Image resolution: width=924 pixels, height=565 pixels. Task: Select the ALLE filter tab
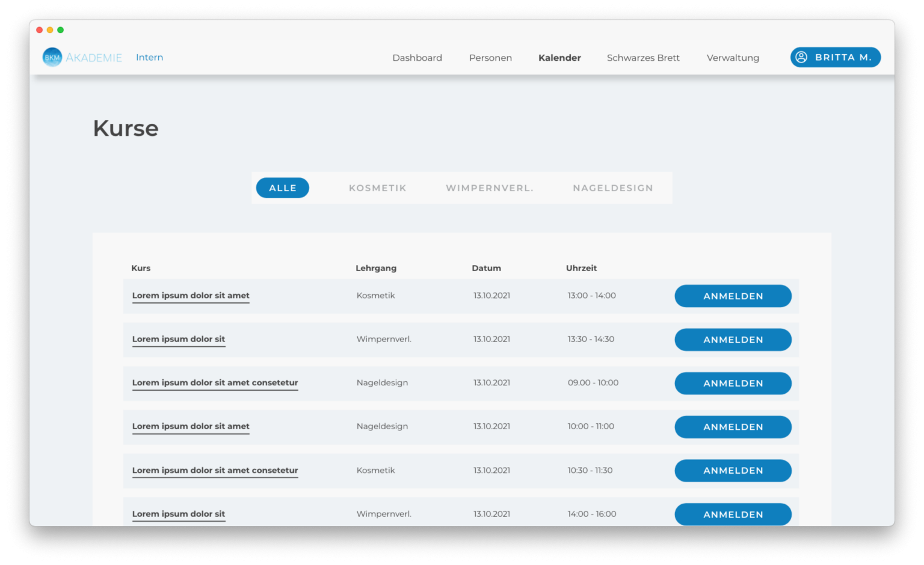(x=283, y=188)
